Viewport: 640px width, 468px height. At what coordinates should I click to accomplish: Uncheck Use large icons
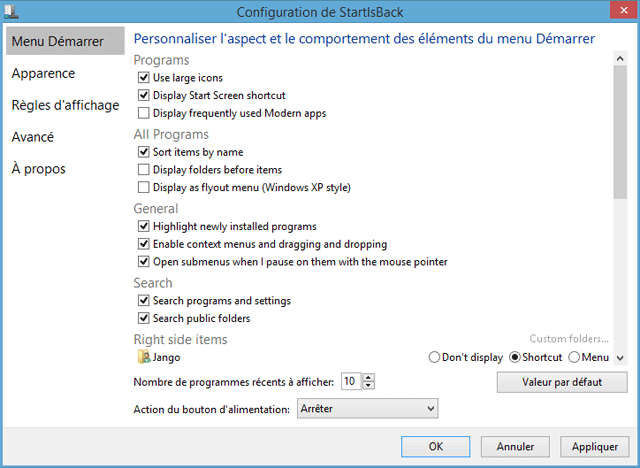pyautogui.click(x=144, y=78)
